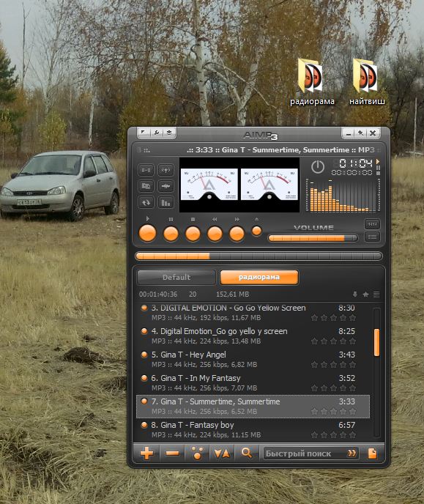Click the VOLUME slider bar
Viewport: 424px width, 504px height.
click(313, 238)
